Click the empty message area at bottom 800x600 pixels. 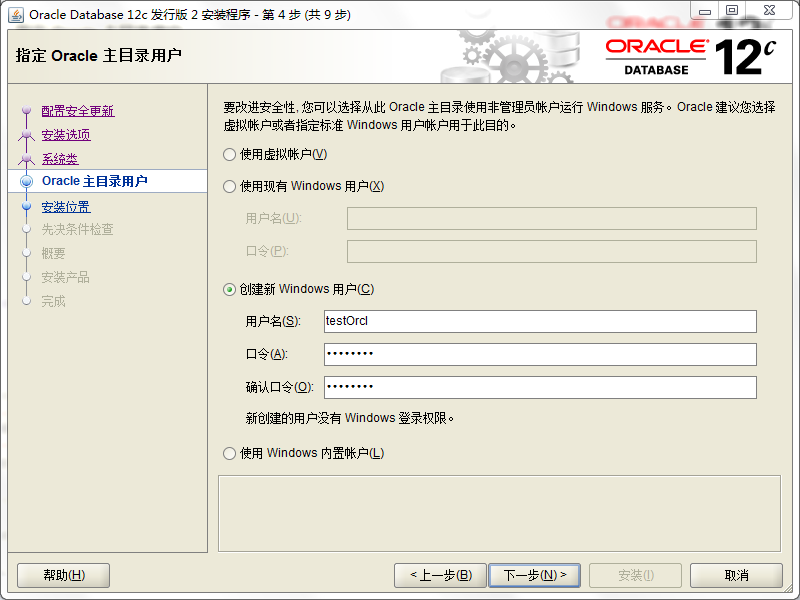point(499,514)
